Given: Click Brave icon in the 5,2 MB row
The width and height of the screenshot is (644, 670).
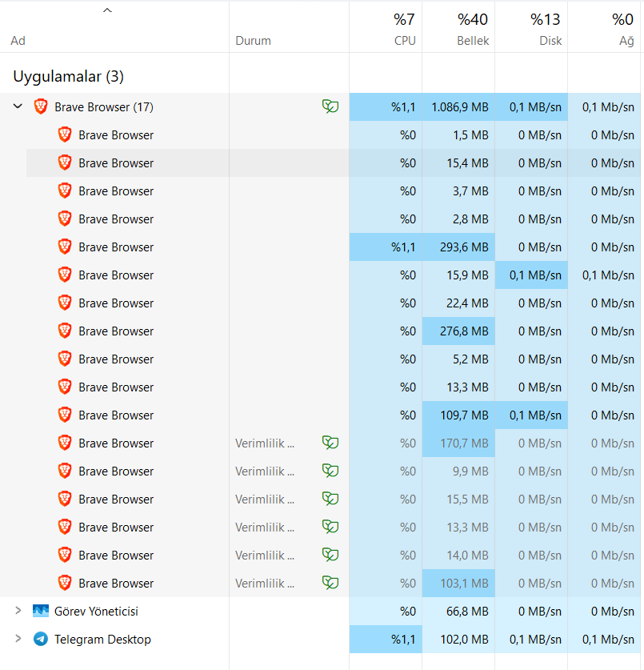Looking at the screenshot, I should point(65,359).
